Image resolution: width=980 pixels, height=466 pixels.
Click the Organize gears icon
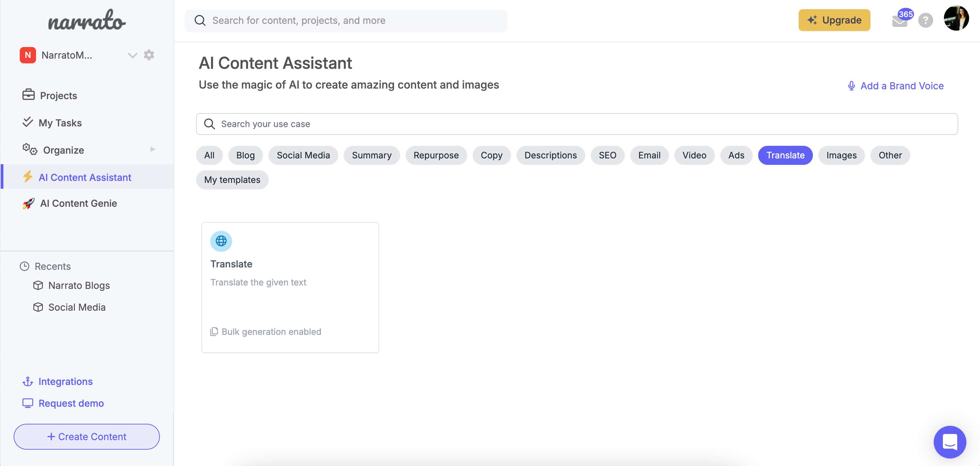[30, 149]
